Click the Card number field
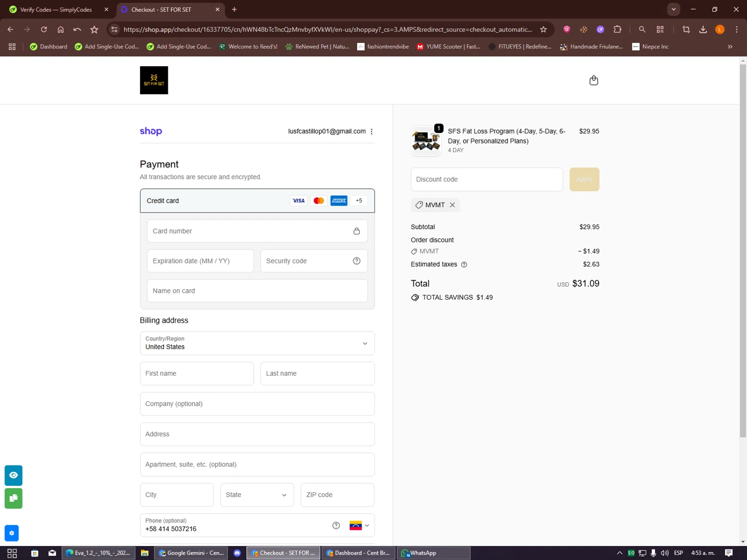This screenshot has height=560, width=747. click(257, 231)
